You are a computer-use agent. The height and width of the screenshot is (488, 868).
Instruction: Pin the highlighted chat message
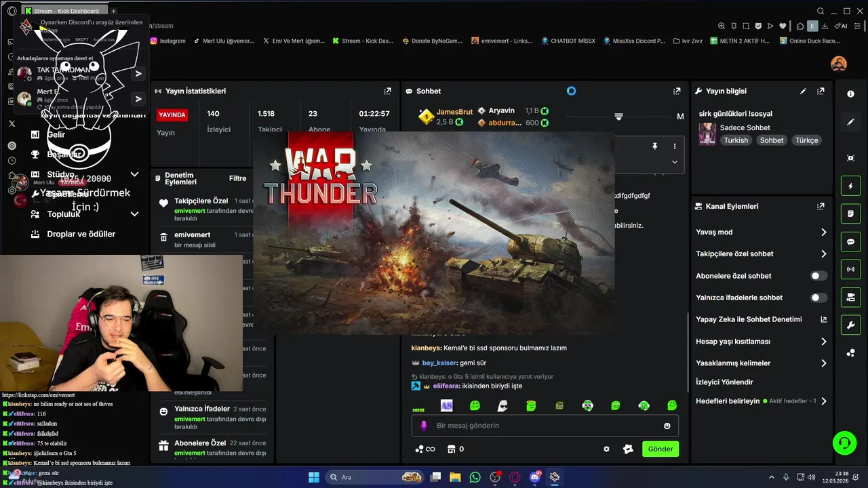pyautogui.click(x=654, y=146)
